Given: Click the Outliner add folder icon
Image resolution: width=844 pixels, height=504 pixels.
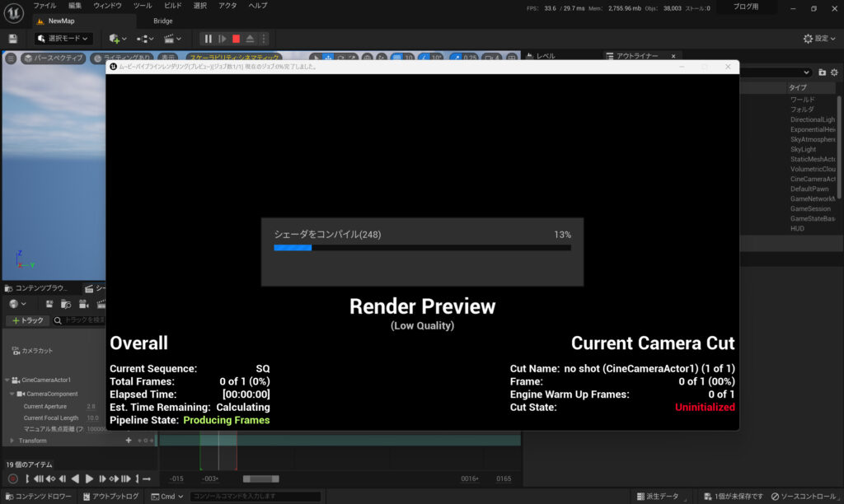Looking at the screenshot, I should point(822,72).
